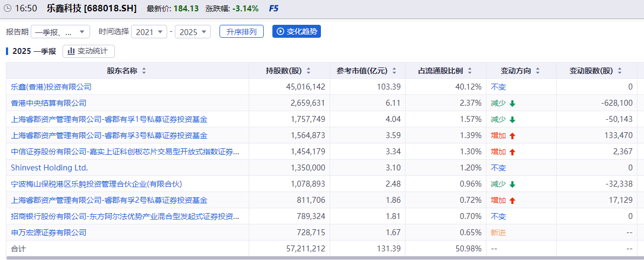The height and width of the screenshot is (260, 644).
Task: Click red 增加 arrow for 嘉实上证科创板
Action: point(512,152)
